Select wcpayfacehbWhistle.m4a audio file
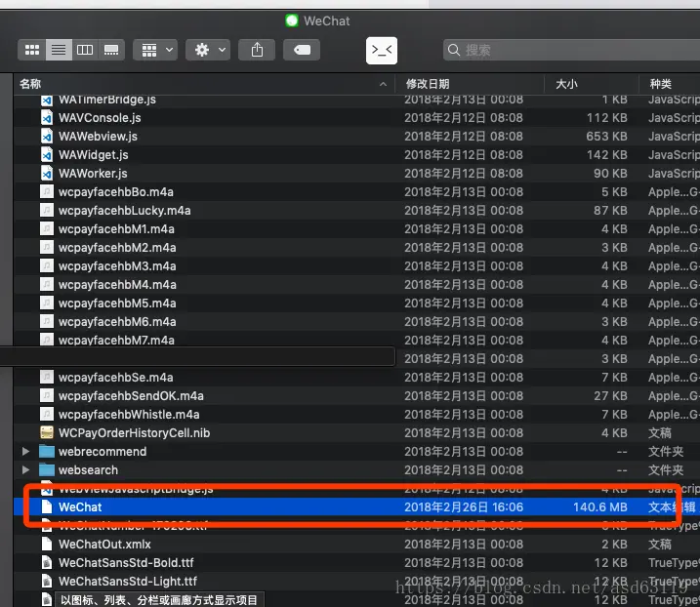The height and width of the screenshot is (607, 700). [x=129, y=415]
